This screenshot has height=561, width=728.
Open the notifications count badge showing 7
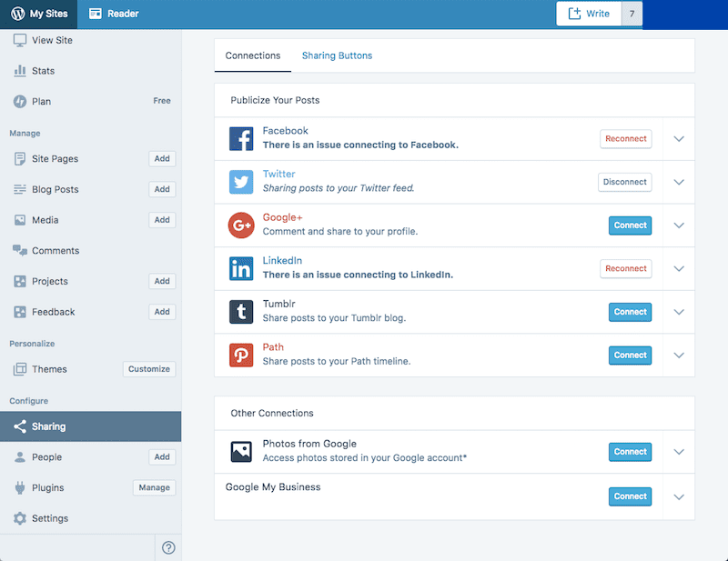pos(632,14)
